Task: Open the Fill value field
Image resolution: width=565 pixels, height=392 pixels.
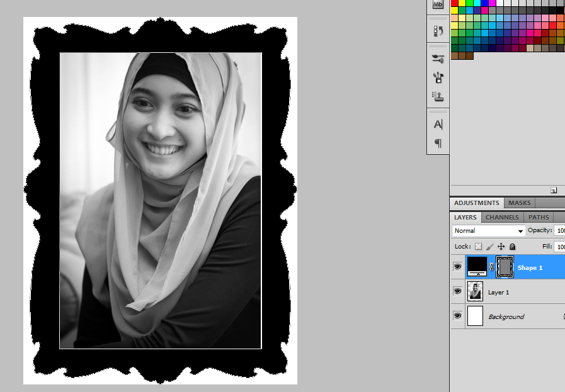Action: click(559, 246)
